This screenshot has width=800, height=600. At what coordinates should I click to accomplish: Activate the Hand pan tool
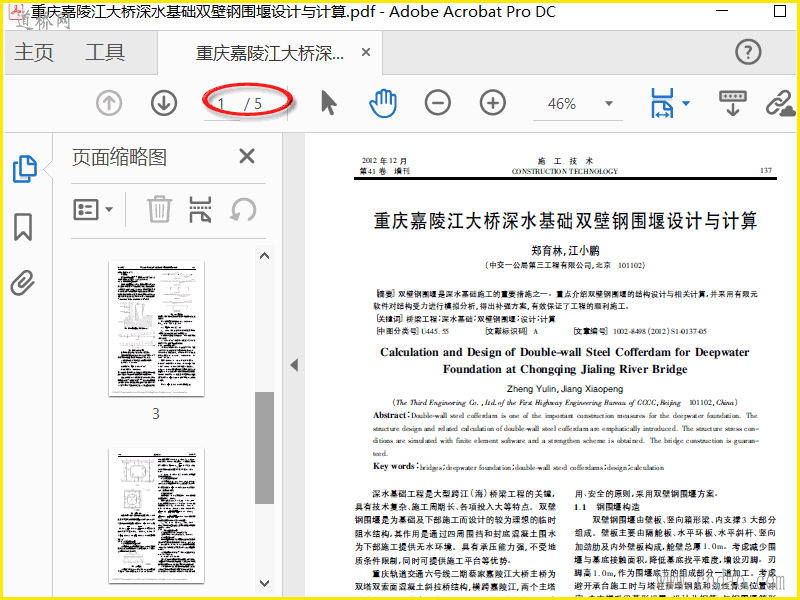click(383, 103)
